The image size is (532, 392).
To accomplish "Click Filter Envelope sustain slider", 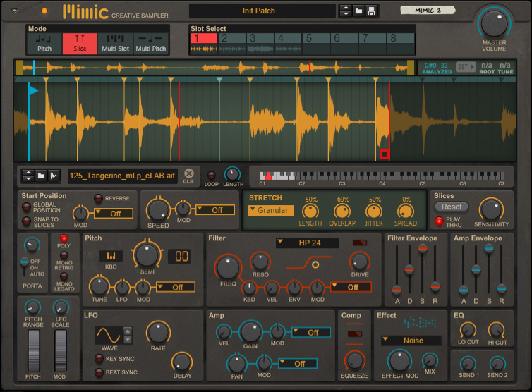I will click(423, 249).
